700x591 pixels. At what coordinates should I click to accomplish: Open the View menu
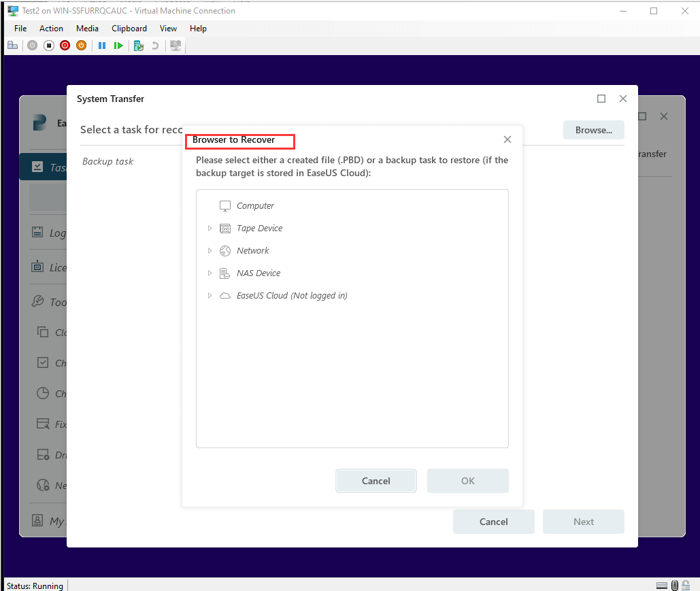coord(168,29)
